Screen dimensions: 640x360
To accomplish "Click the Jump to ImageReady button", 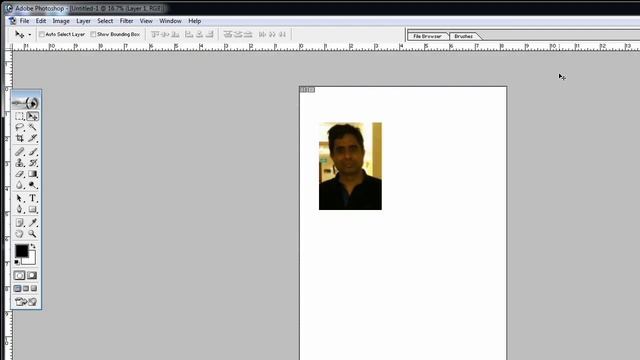I will 26,302.
